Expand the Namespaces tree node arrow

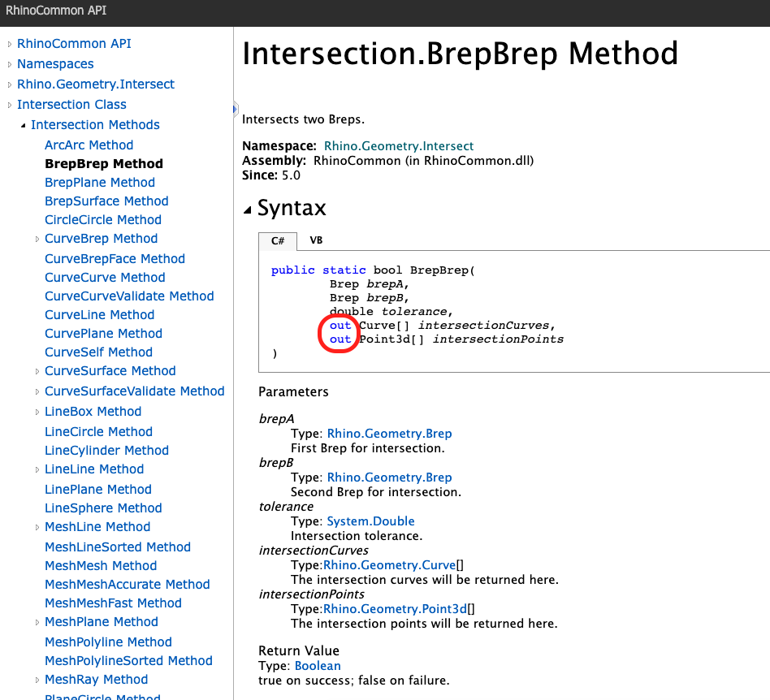(9, 64)
